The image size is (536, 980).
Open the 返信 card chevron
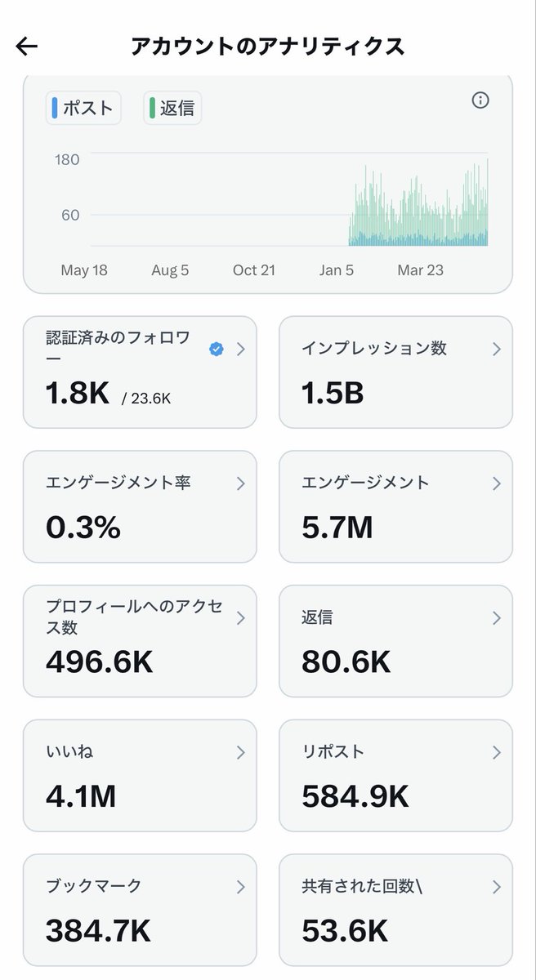pos(497,618)
